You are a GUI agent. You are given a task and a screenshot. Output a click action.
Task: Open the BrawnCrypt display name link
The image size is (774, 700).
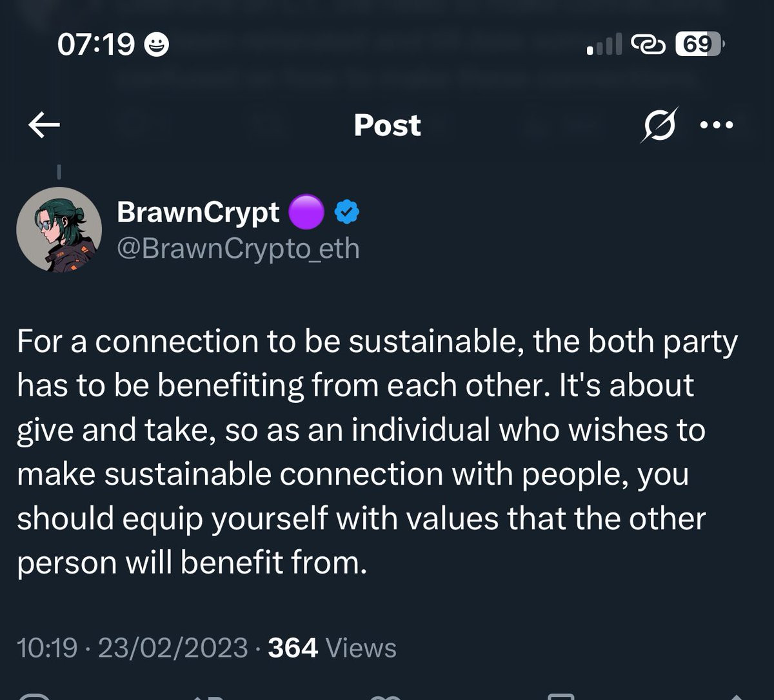[198, 213]
